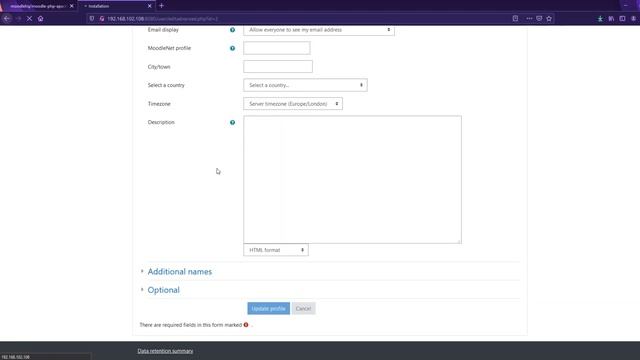Image resolution: width=640 pixels, height=360 pixels.
Task: Stop loading the page
Action: coord(29,18)
